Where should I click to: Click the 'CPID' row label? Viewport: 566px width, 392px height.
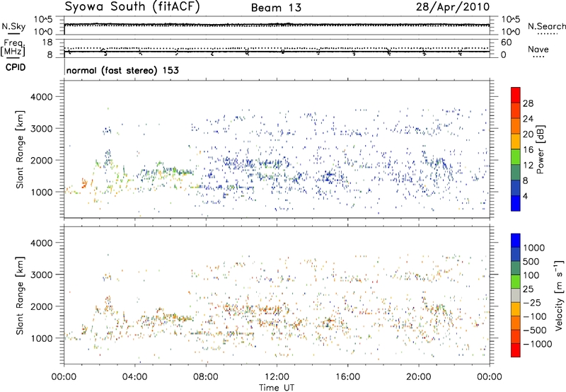[15, 67]
